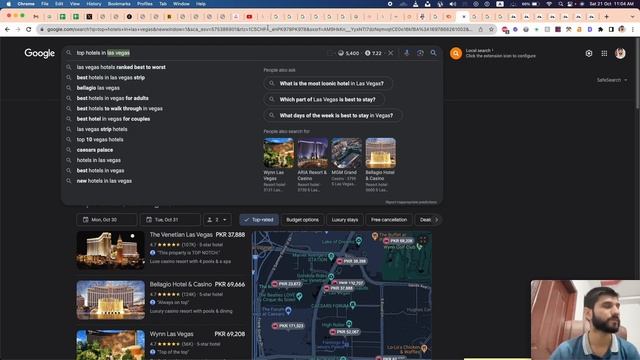Open the File menu

[45, 4]
